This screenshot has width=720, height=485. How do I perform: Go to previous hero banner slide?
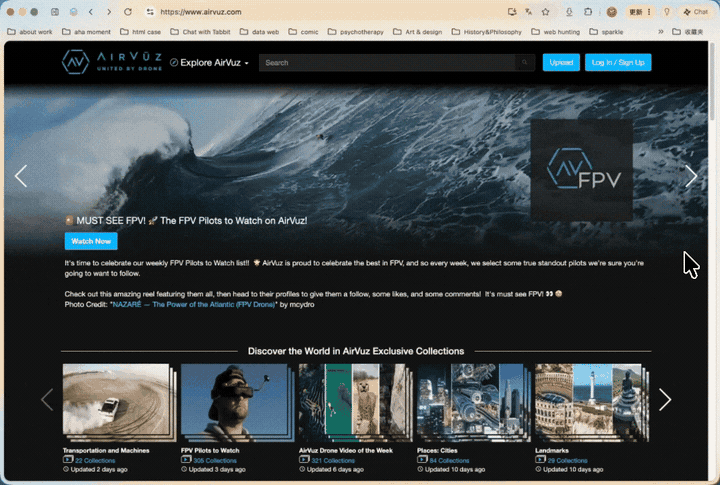tap(21, 176)
